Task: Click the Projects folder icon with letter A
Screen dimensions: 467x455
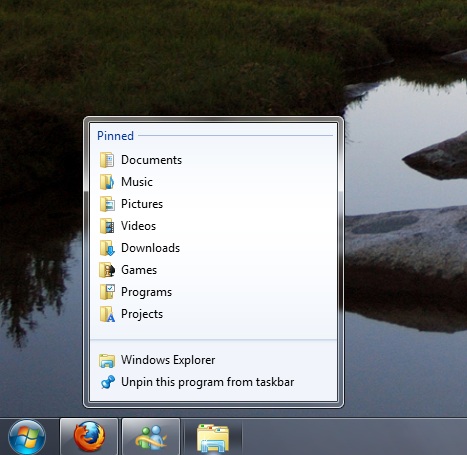Action: (107, 314)
